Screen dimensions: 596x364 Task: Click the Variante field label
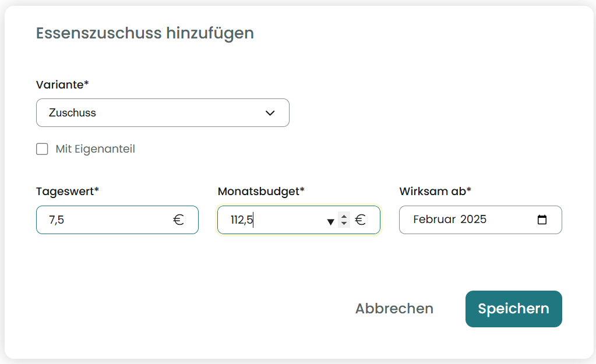point(62,84)
